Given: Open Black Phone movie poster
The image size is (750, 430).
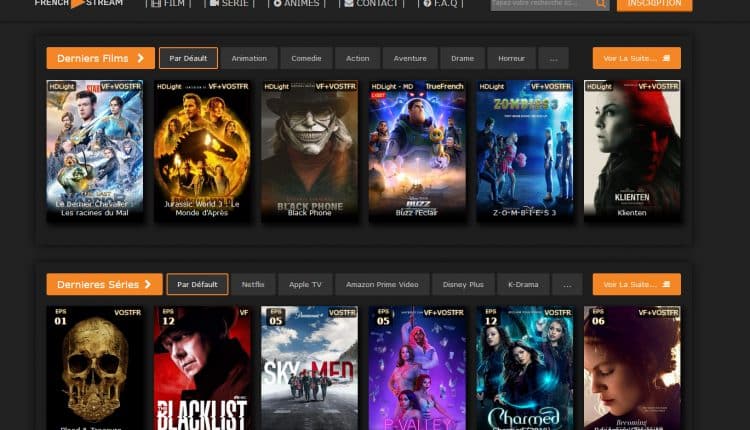Looking at the screenshot, I should point(309,150).
